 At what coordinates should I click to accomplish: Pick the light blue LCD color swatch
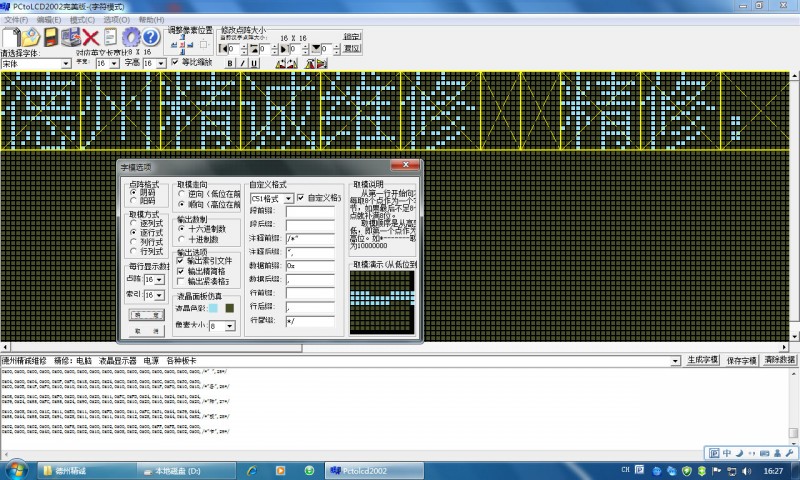(213, 308)
